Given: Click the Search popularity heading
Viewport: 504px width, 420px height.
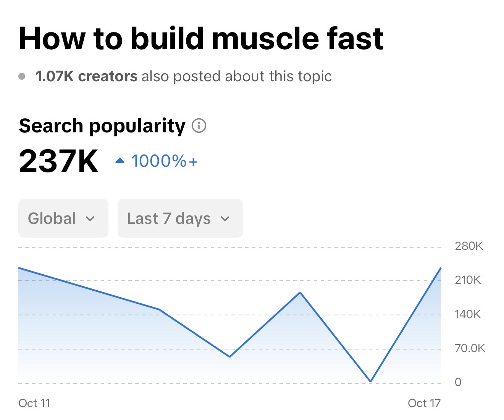Looking at the screenshot, I should click(102, 125).
